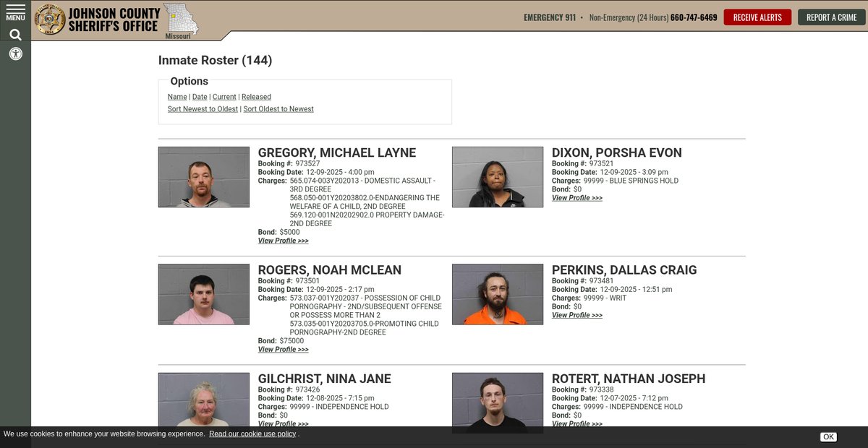The height and width of the screenshot is (448, 868).
Task: Choose Sort Oldest to Newest
Action: [278, 109]
